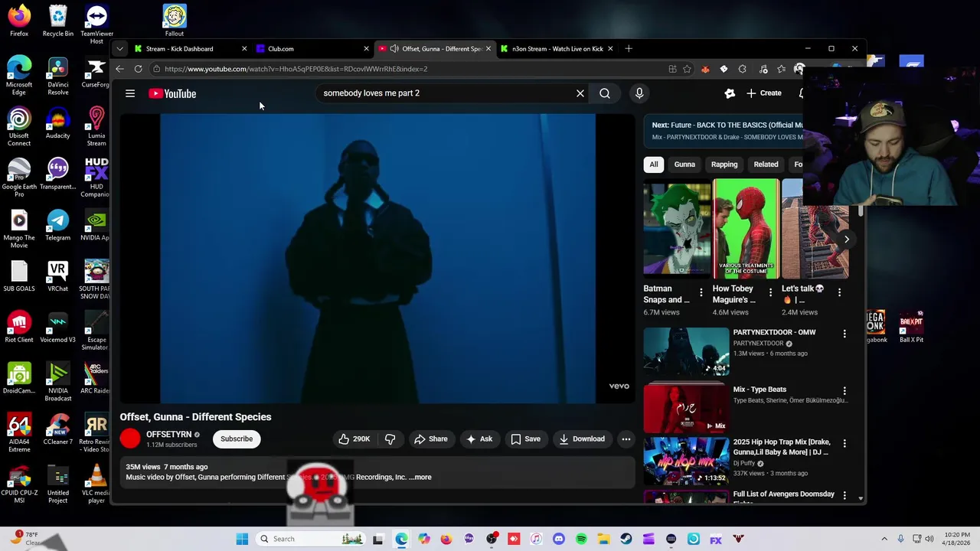The height and width of the screenshot is (551, 980).
Task: Start voice search with the microphone
Action: tap(639, 93)
